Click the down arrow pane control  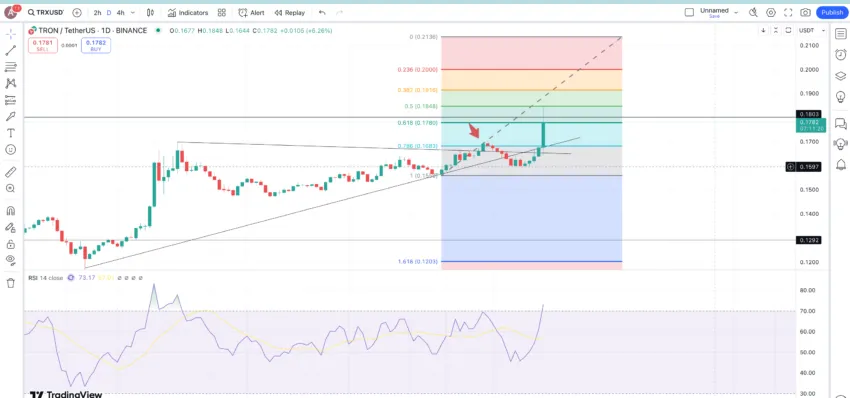point(763,30)
